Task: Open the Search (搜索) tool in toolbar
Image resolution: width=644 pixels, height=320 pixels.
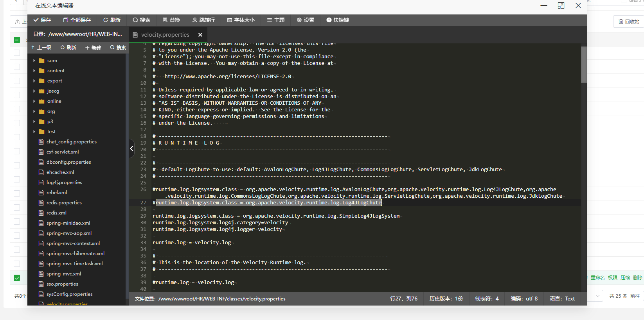Action: coord(142,20)
